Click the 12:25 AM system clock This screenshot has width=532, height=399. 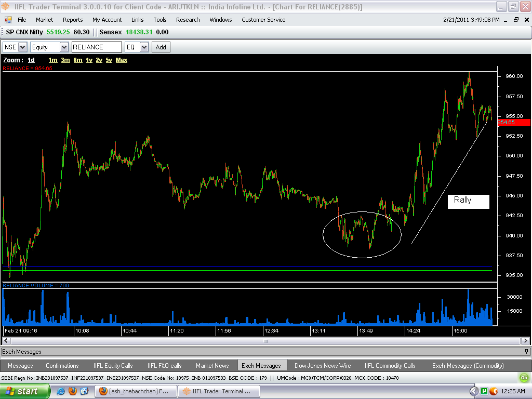(x=513, y=391)
